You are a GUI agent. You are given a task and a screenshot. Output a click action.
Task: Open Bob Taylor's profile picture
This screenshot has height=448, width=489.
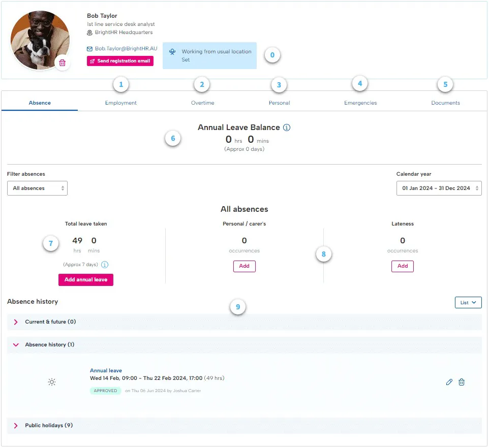point(40,40)
